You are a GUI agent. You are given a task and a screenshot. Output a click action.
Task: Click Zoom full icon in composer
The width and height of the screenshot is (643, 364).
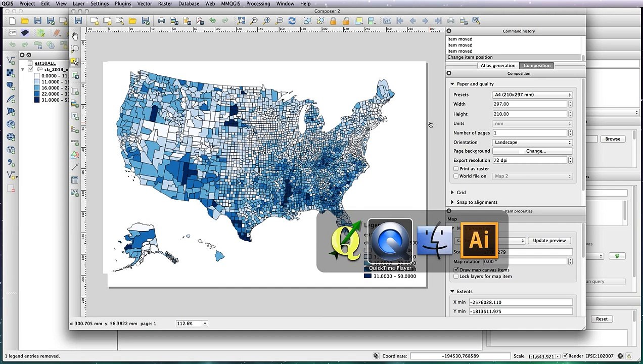[241, 21]
